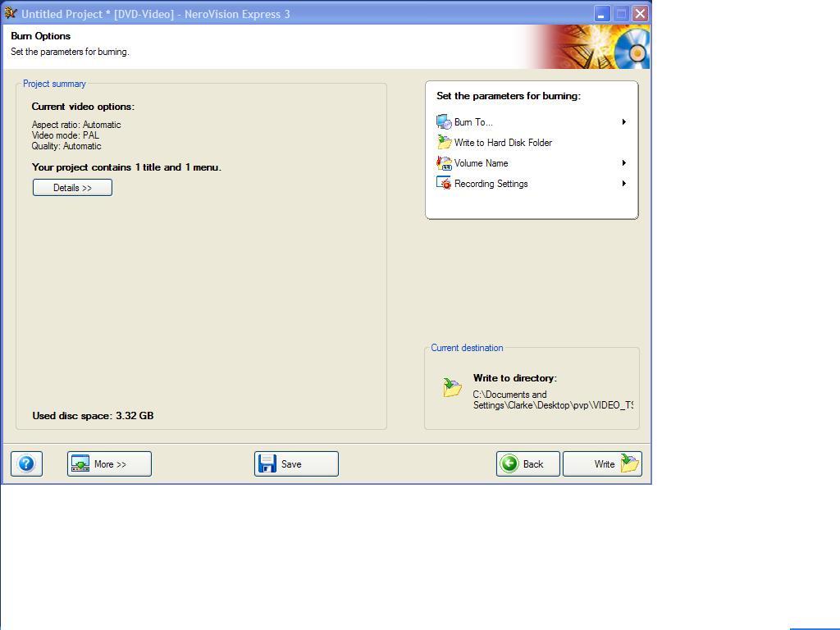Click the folder icon on the Write button
The width and height of the screenshot is (840, 630).
(x=629, y=463)
